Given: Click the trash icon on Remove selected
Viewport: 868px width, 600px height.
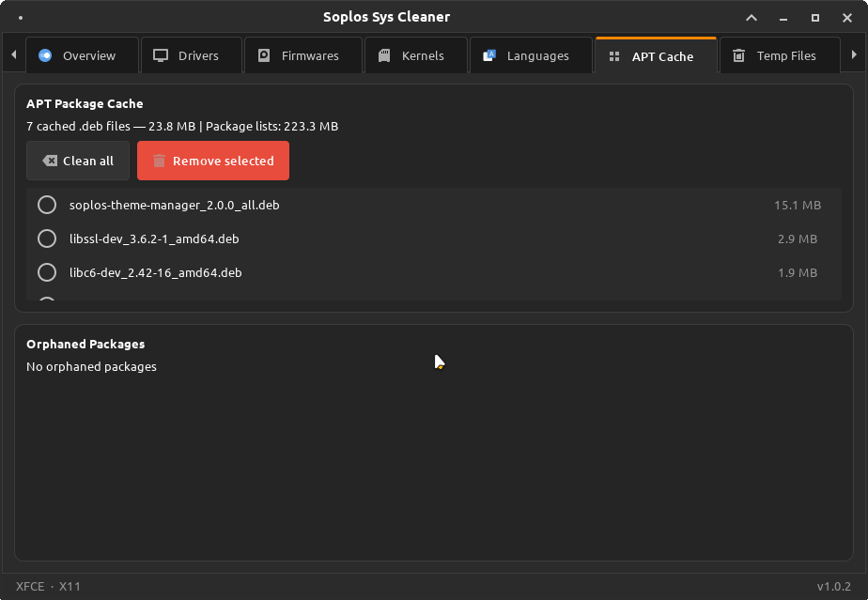Looking at the screenshot, I should pyautogui.click(x=159, y=161).
